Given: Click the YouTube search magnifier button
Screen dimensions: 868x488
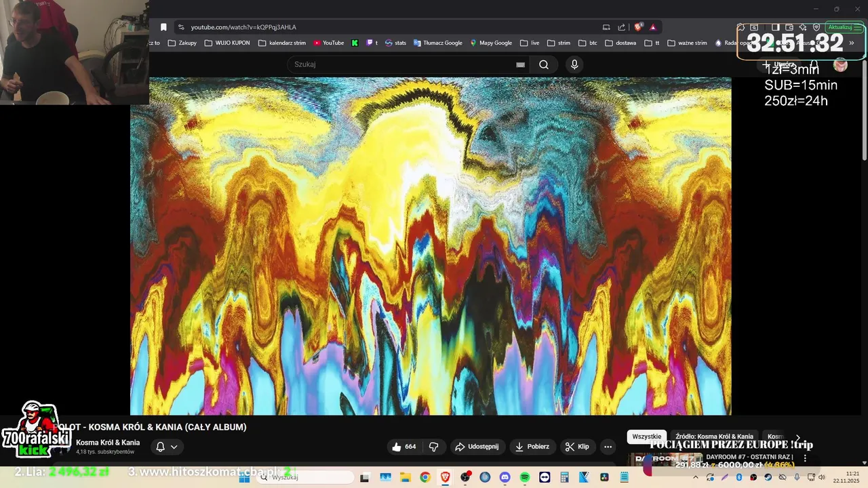Looking at the screenshot, I should (x=544, y=64).
